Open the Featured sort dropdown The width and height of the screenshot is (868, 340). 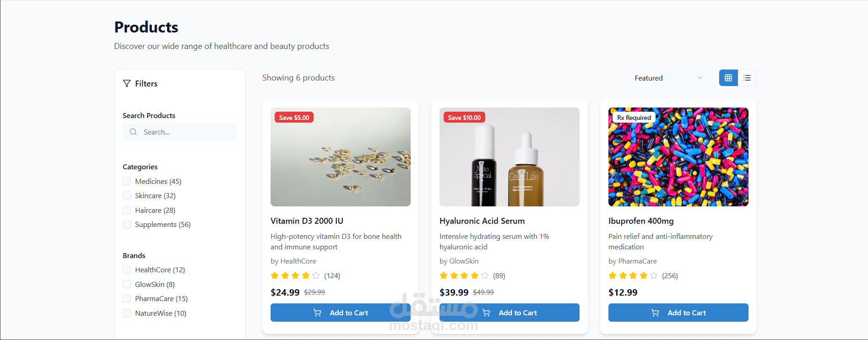pos(668,78)
